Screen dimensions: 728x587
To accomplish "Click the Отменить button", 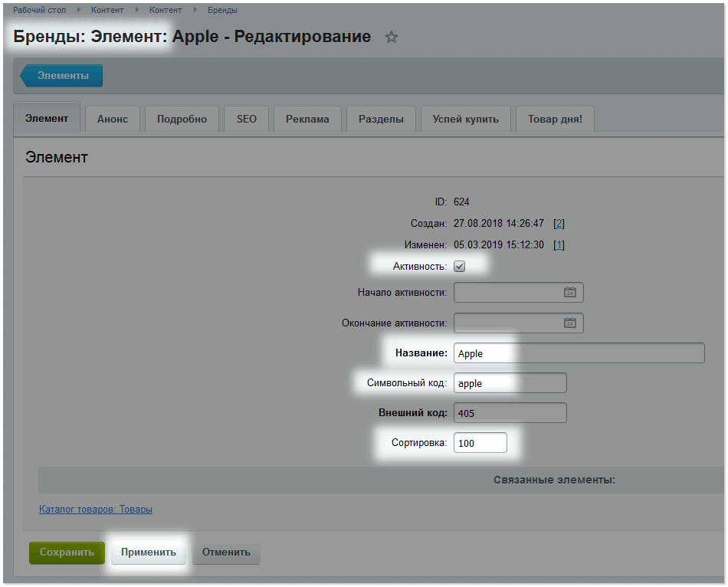I will click(x=226, y=553).
